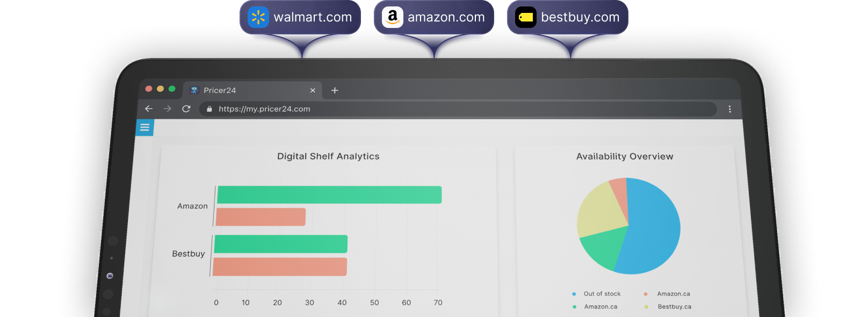
Task: Select the Pricer24 browser tab
Action: (252, 90)
